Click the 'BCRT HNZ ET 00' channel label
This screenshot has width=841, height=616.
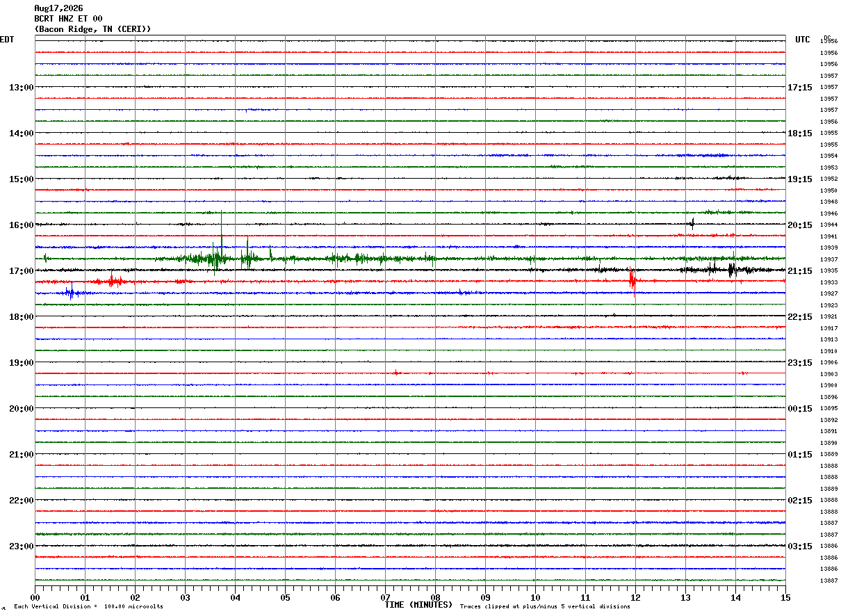point(68,19)
